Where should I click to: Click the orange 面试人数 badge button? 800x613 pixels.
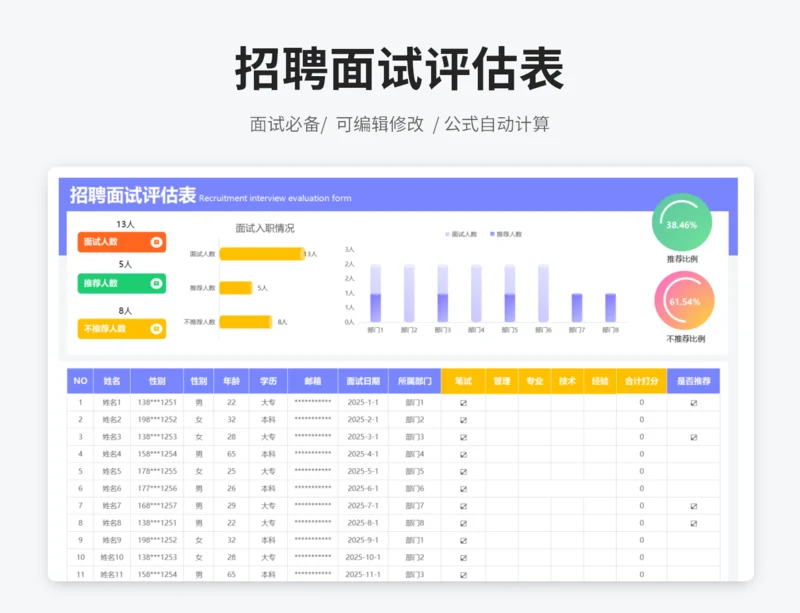click(x=121, y=242)
